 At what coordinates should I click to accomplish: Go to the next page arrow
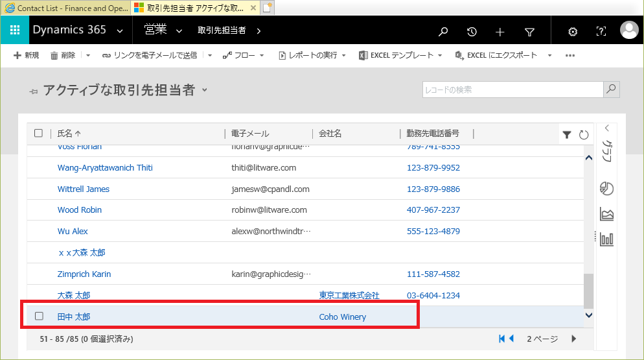click(x=573, y=338)
